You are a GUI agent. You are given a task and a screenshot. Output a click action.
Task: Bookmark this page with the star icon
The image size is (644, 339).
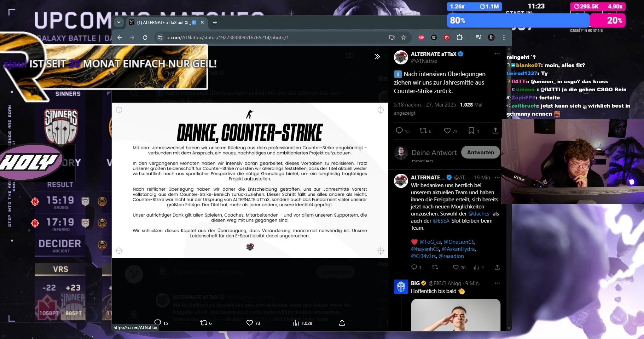click(x=404, y=38)
